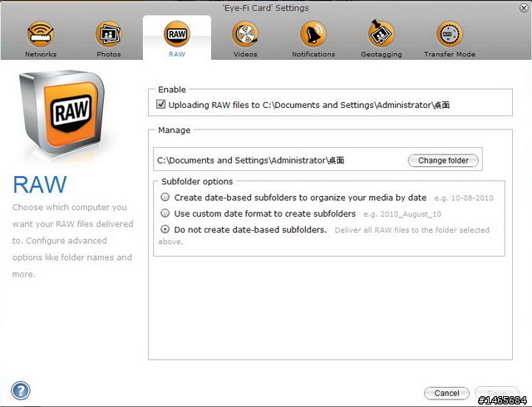Open the Videos film reel icon

coord(245,34)
